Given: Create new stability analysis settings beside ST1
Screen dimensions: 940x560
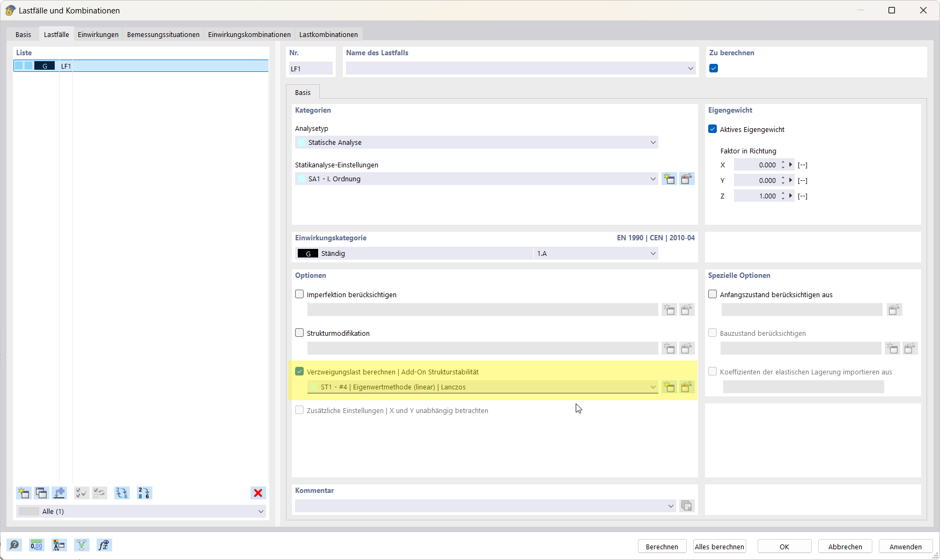Looking at the screenshot, I should tap(669, 387).
